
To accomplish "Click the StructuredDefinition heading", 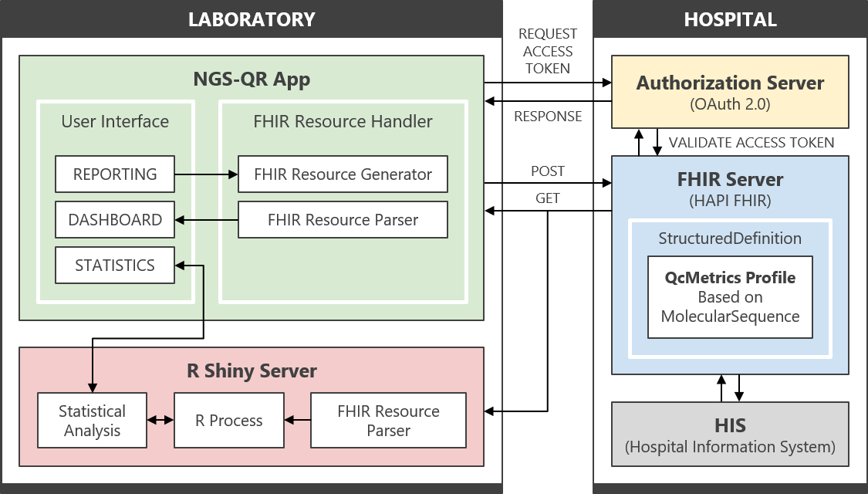I will [730, 239].
